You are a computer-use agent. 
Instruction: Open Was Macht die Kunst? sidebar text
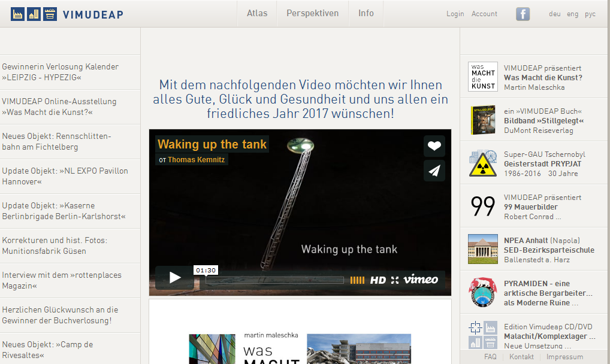point(543,78)
